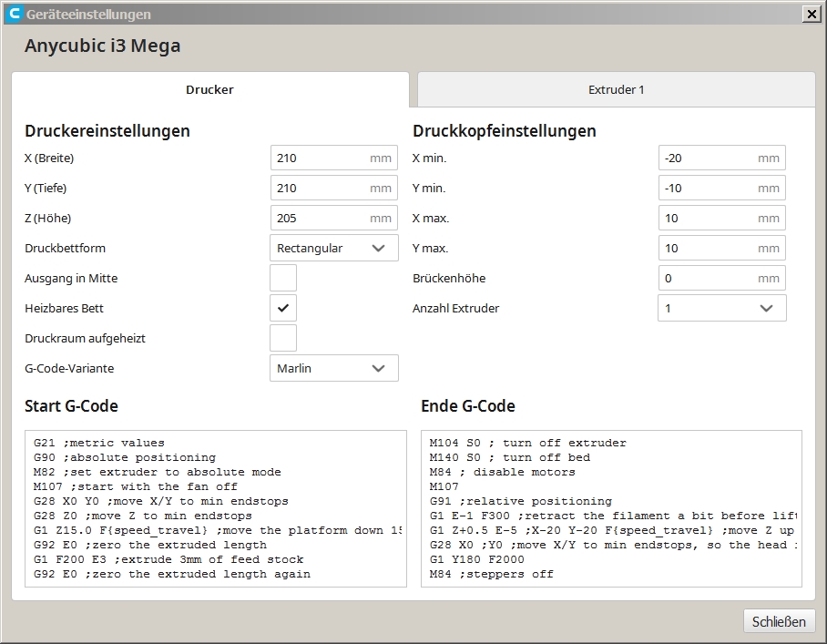The image size is (827, 644).
Task: Uncheck the Heizbares Bett checkbox
Action: pos(283,308)
